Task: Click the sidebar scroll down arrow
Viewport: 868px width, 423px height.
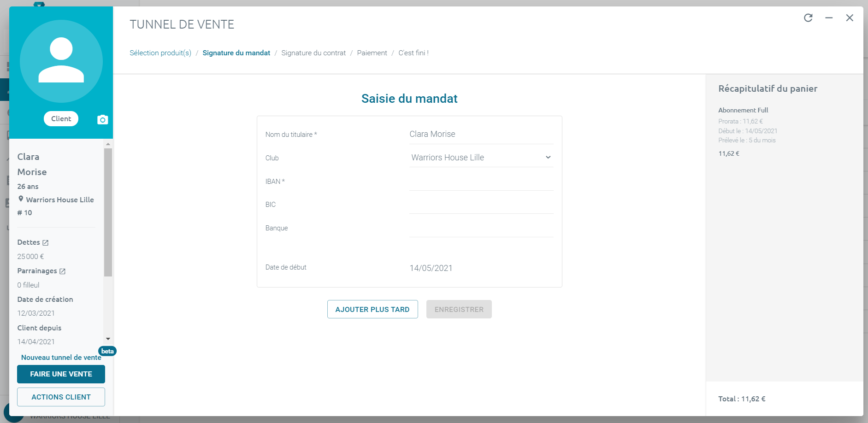Action: coord(108,339)
